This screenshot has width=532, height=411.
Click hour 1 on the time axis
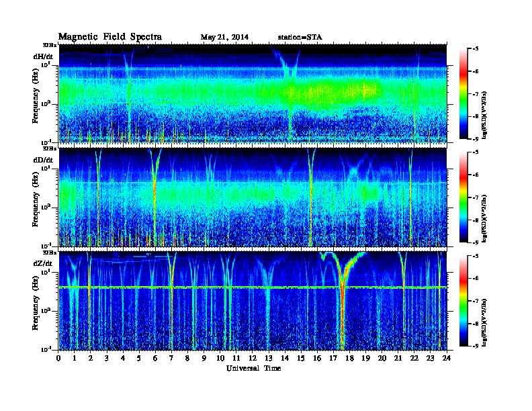tap(75, 358)
